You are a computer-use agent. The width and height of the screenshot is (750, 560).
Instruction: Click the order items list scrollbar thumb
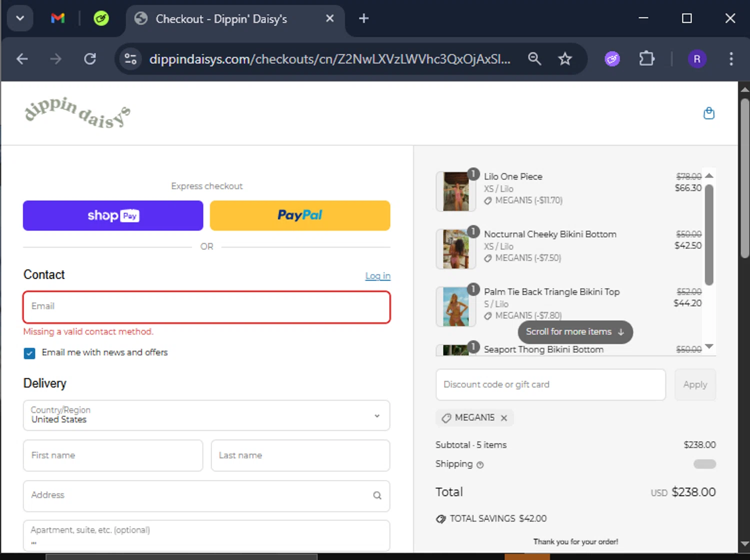click(709, 235)
